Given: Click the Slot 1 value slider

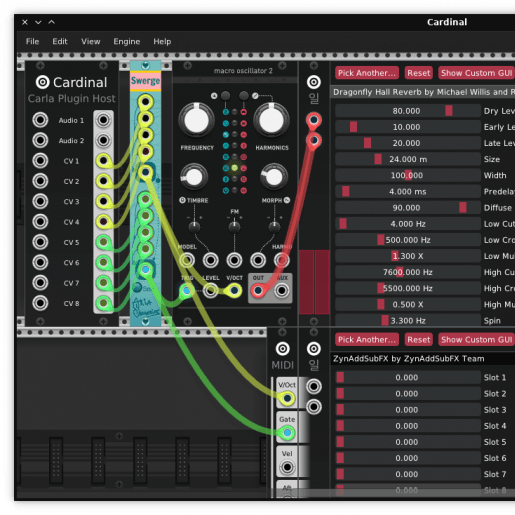Looking at the screenshot, I should tap(408, 377).
